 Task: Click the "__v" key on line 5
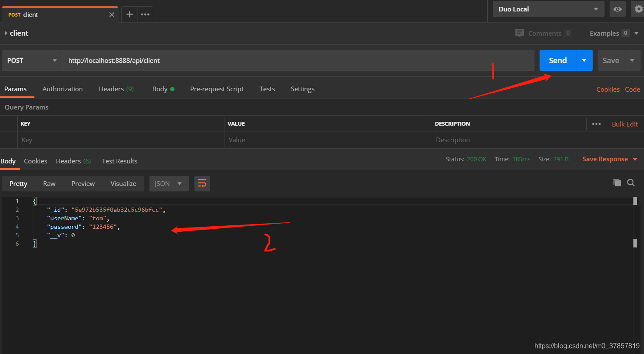[56, 235]
